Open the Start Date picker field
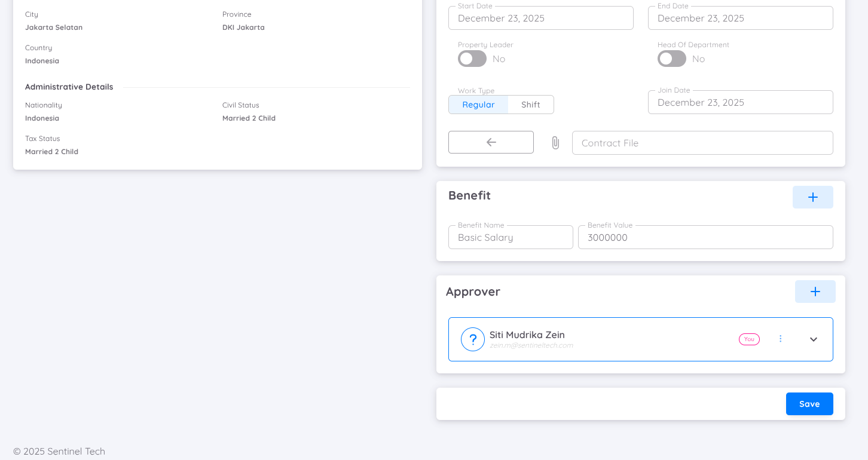Viewport: 868px width, 460px height. coord(540,19)
